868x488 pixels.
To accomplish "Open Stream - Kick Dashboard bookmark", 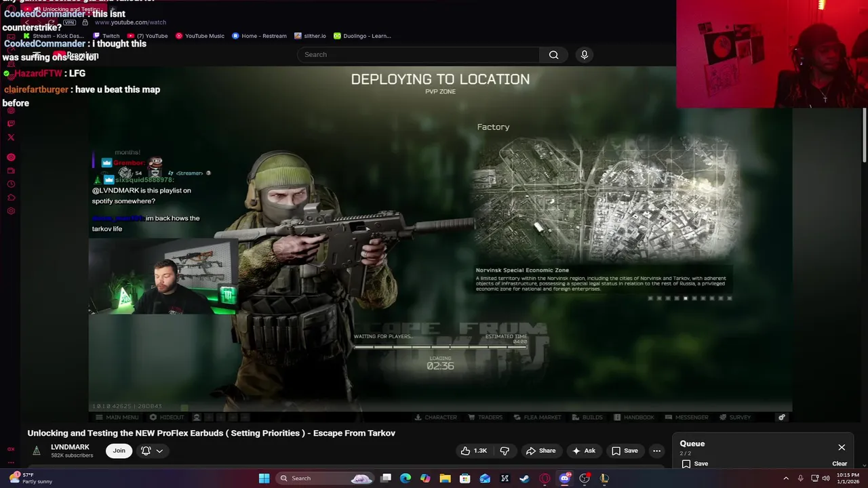I will pyautogui.click(x=54, y=36).
